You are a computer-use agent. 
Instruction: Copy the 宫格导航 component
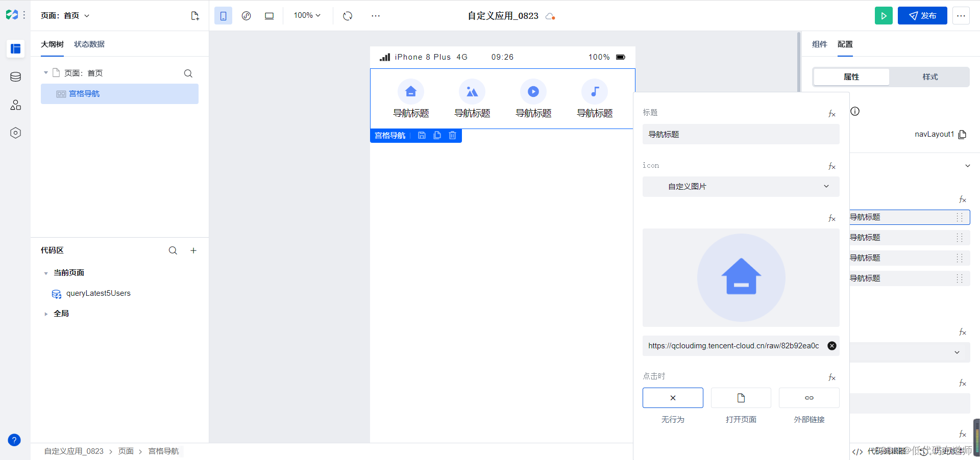tap(437, 136)
